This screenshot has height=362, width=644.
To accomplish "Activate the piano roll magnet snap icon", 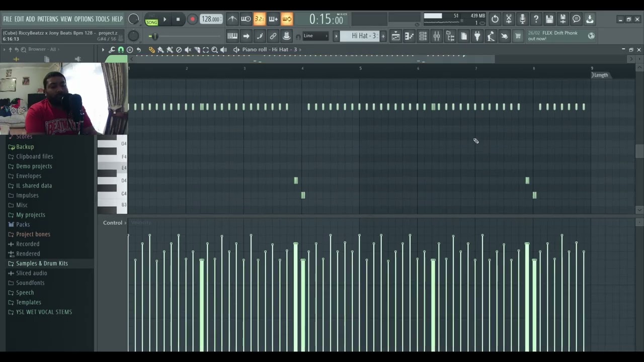I will (121, 50).
